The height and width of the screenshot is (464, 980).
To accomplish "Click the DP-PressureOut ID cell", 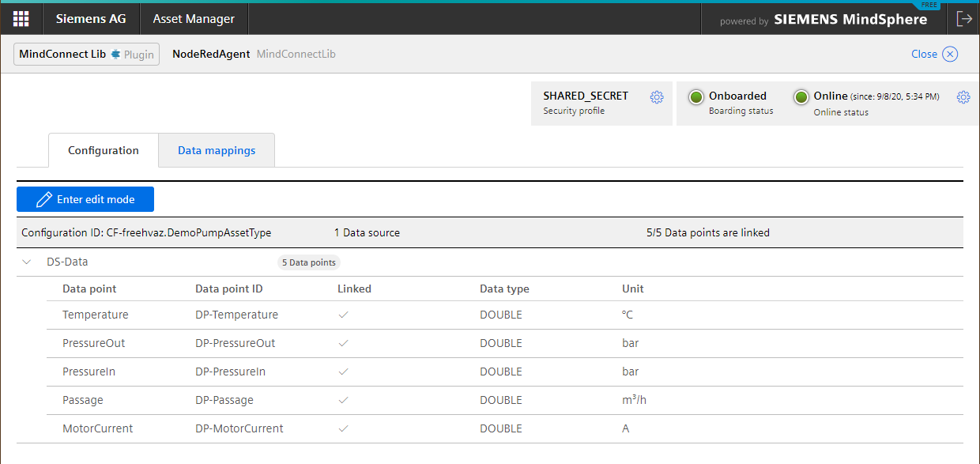I will [x=235, y=343].
